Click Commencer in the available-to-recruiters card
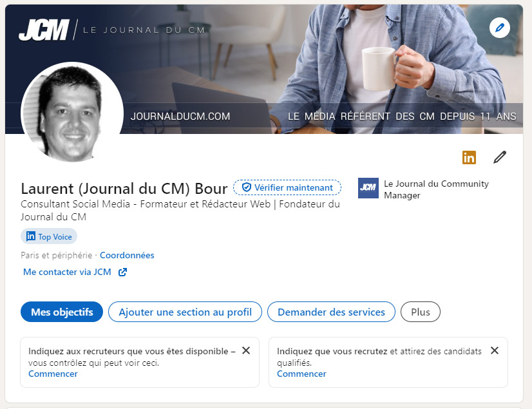Viewport: 532px width, 409px height. click(53, 374)
